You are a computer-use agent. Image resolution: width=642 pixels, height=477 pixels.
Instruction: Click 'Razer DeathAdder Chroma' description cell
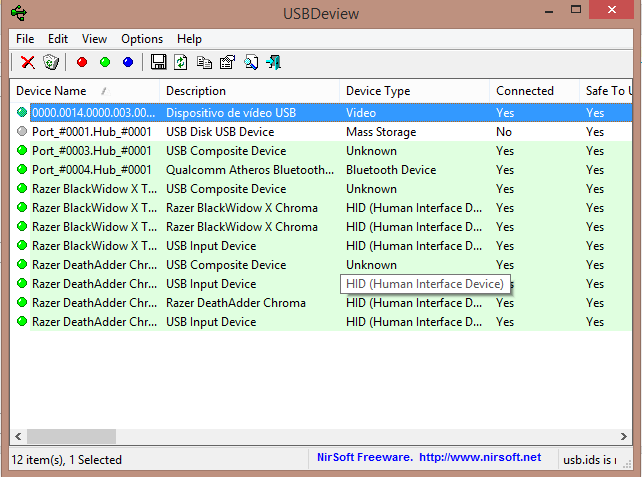pos(236,303)
